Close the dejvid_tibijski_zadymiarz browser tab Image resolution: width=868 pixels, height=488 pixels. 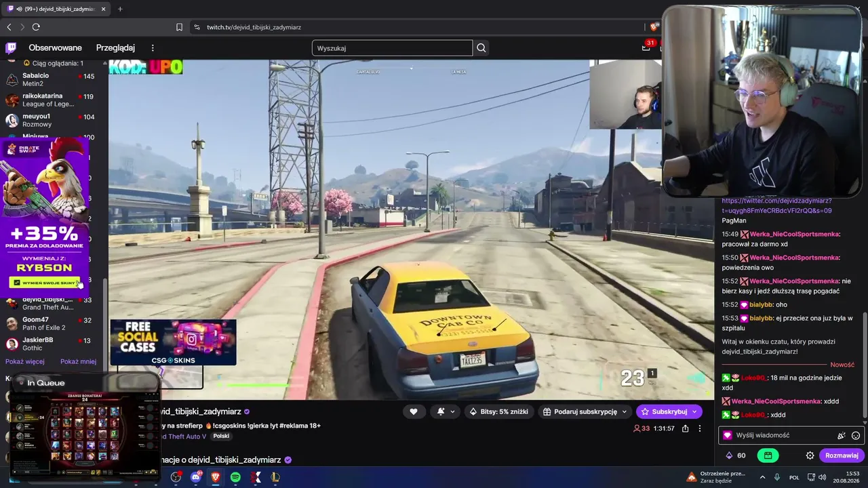point(104,9)
